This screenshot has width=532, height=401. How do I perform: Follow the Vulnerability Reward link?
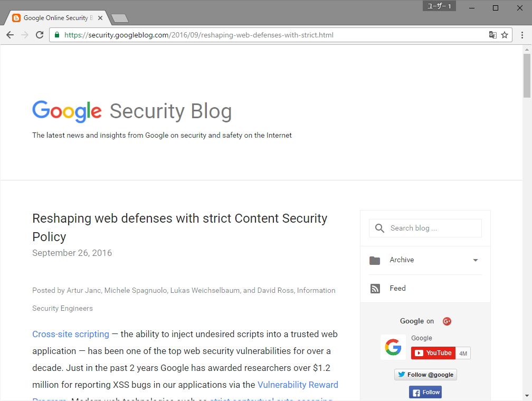click(298, 385)
